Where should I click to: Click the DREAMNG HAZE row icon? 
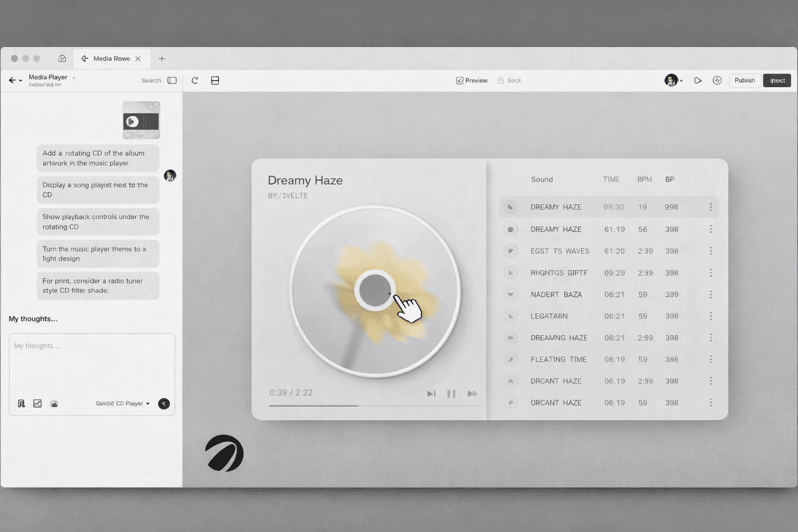click(x=511, y=338)
